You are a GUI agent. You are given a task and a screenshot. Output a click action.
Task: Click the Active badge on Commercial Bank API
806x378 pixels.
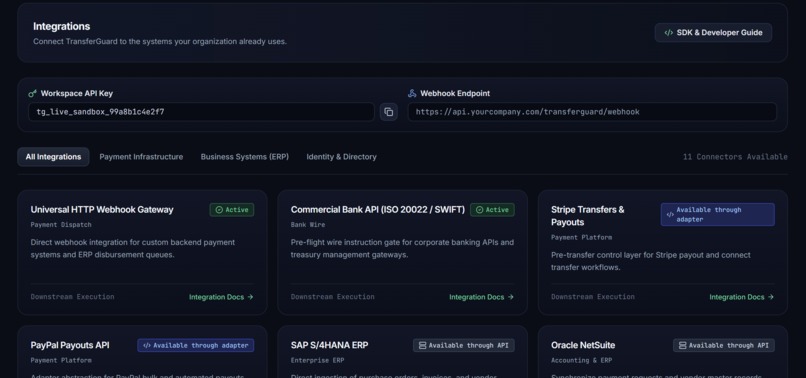(492, 210)
